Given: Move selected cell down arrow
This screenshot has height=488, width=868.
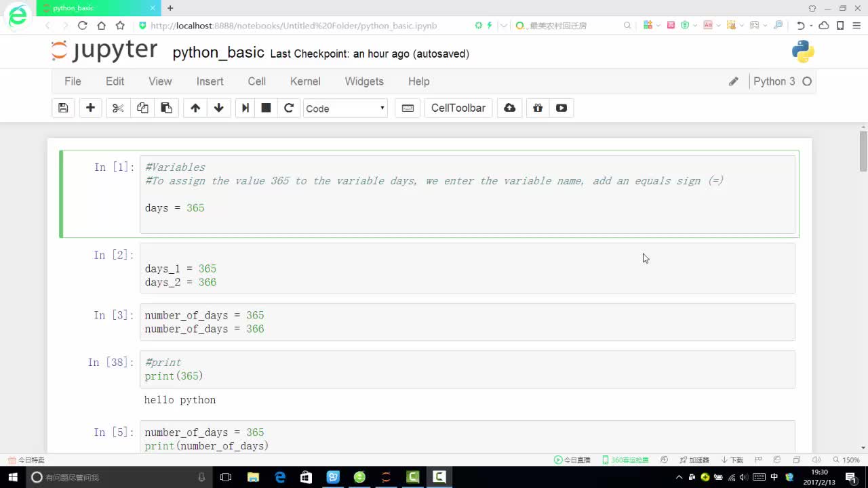Looking at the screenshot, I should (x=218, y=108).
